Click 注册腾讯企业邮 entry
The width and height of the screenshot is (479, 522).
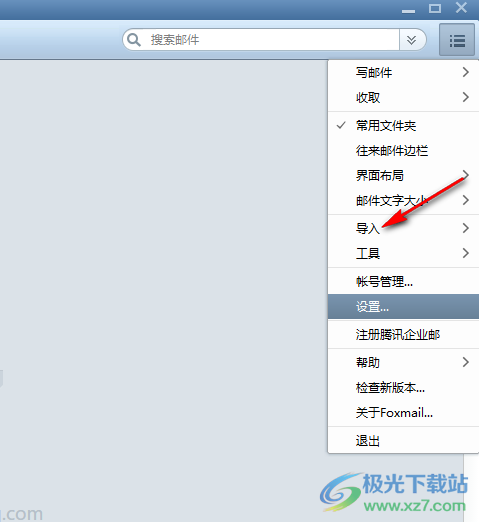point(403,334)
